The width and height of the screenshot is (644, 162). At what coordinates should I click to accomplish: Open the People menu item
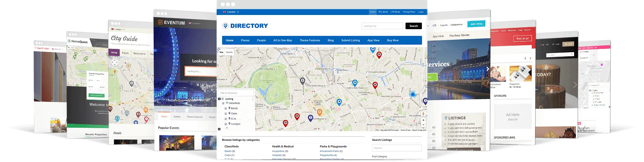click(x=261, y=40)
